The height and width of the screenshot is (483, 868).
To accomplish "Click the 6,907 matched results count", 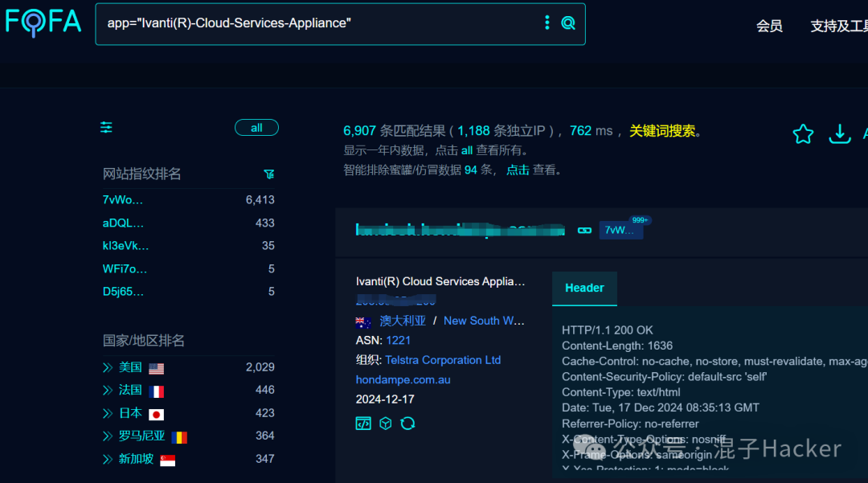I will point(359,131).
